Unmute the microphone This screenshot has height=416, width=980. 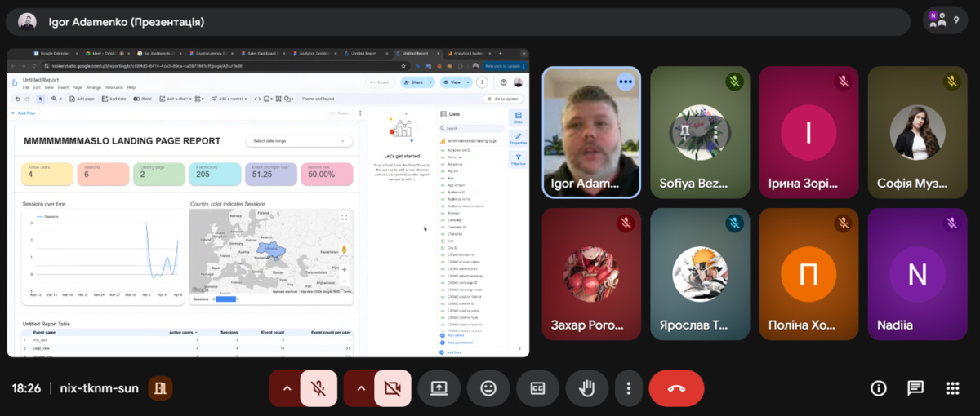[x=318, y=388]
